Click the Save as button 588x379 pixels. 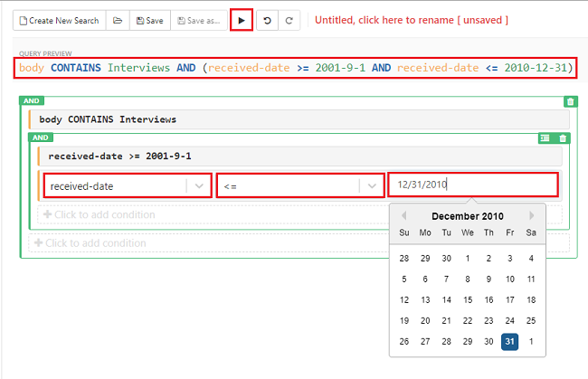tap(199, 20)
